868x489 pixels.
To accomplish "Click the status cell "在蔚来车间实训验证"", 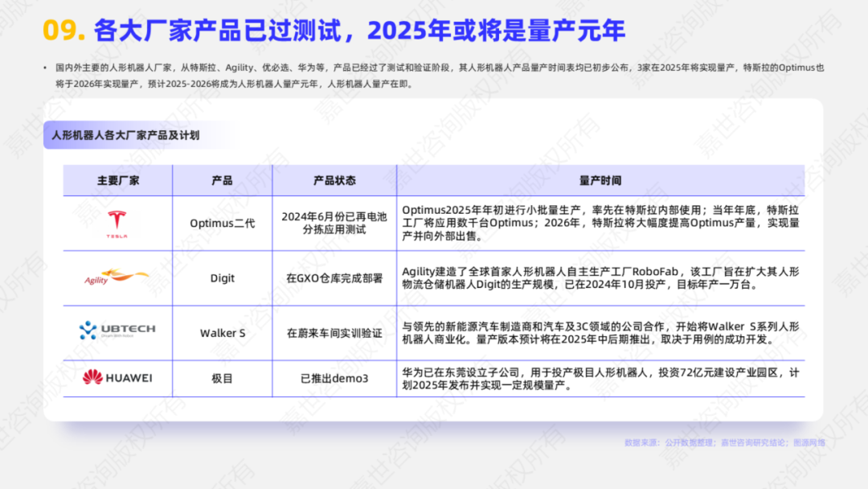I will pos(334,333).
